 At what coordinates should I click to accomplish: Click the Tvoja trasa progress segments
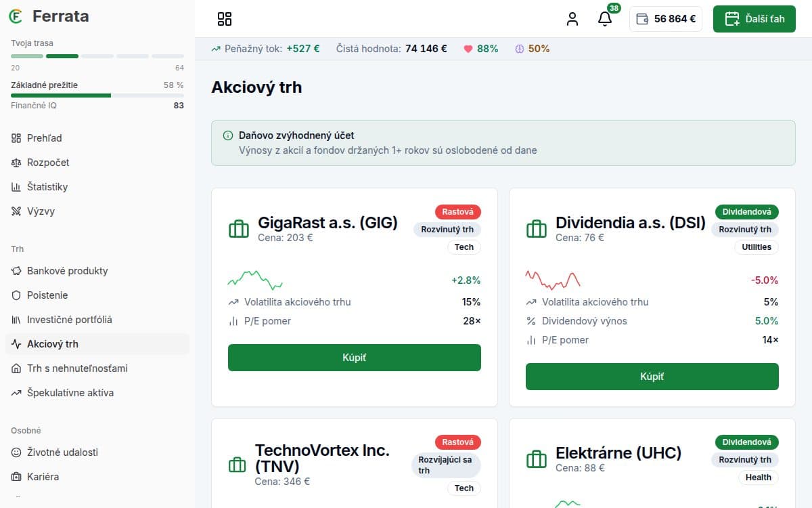pyautogui.click(x=97, y=56)
